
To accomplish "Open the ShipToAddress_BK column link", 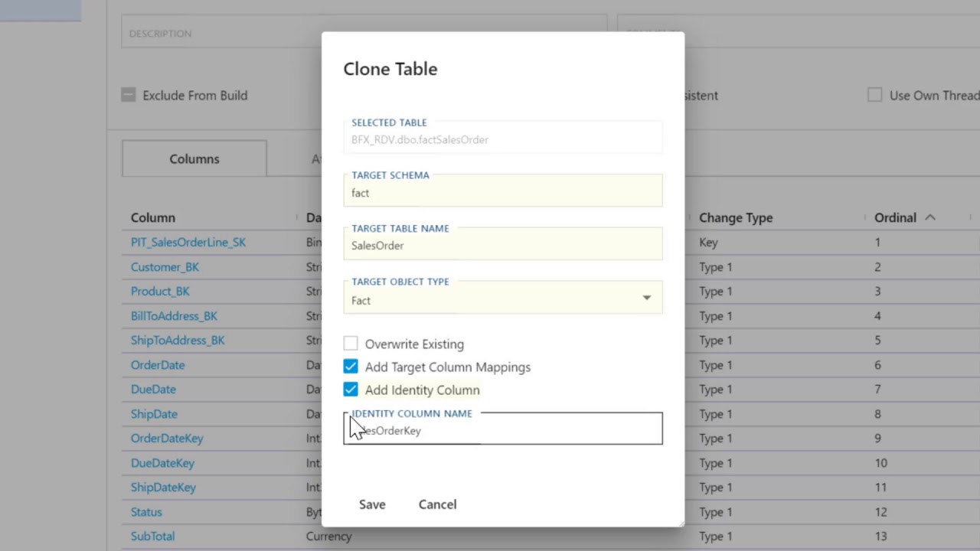I will pos(178,340).
